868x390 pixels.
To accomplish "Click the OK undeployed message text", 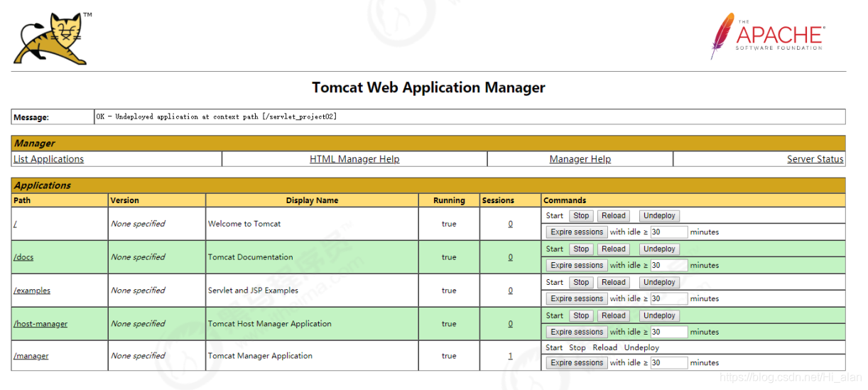I will click(x=217, y=117).
